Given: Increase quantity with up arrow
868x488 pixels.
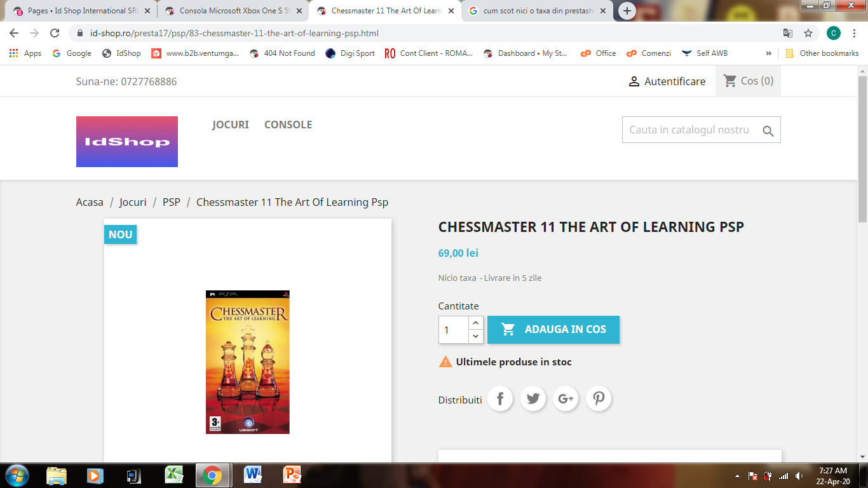Looking at the screenshot, I should coord(476,323).
